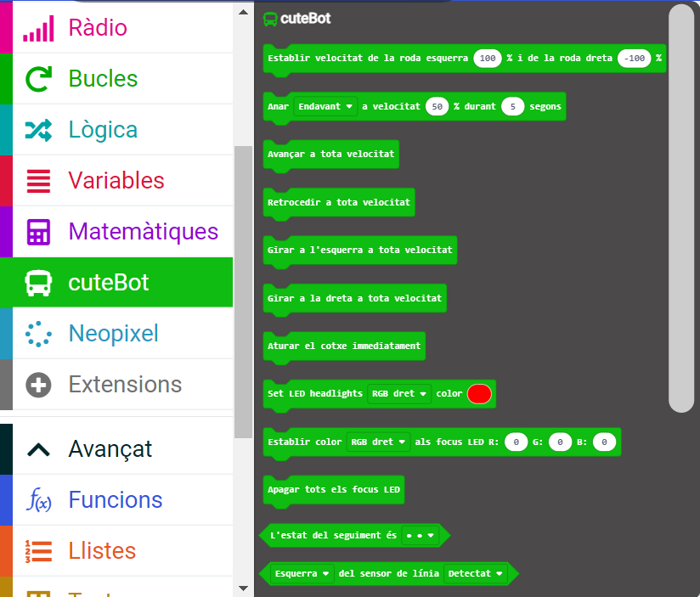The width and height of the screenshot is (700, 597).
Task: Open the Detectat line sensor dropdown
Action: (x=475, y=573)
